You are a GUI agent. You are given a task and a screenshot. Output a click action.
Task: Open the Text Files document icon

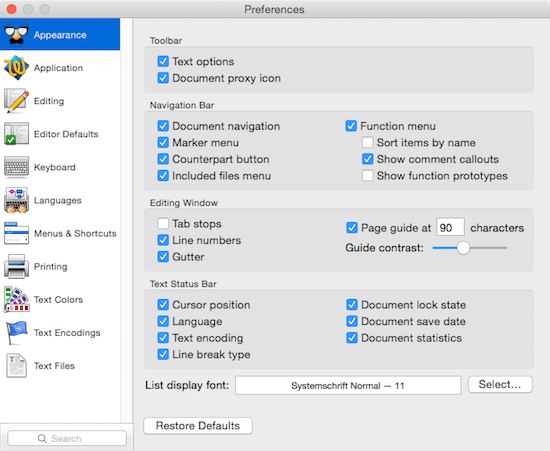pos(16,366)
